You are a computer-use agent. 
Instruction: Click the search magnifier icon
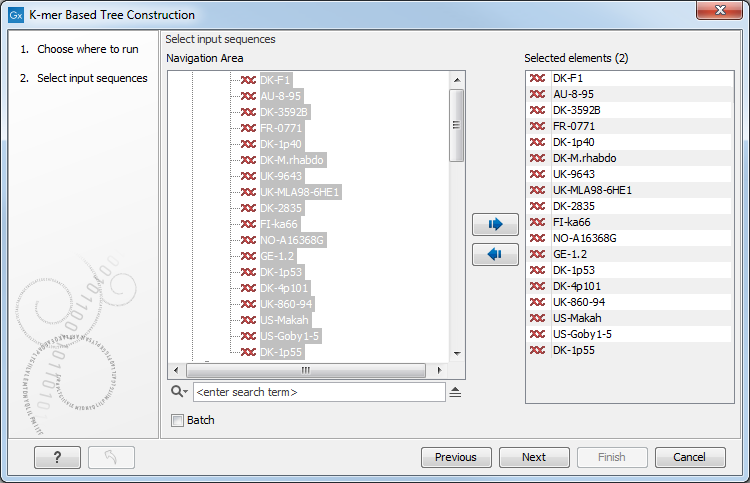point(176,393)
